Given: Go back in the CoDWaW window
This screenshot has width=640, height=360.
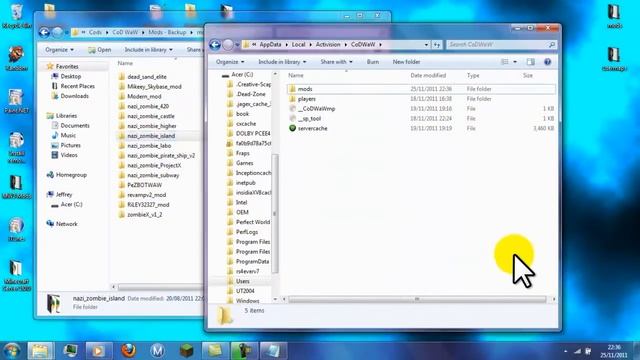Looking at the screenshot, I should (x=215, y=44).
